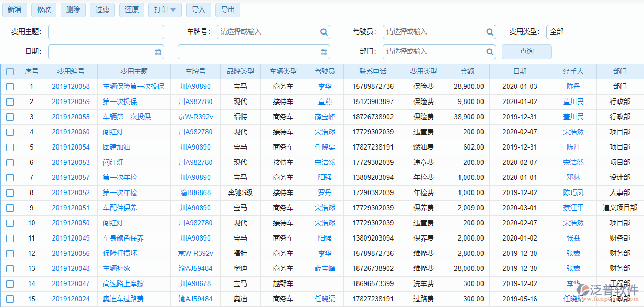Click the 费用主题 text input field
This screenshot has height=307, width=644.
(x=106, y=32)
